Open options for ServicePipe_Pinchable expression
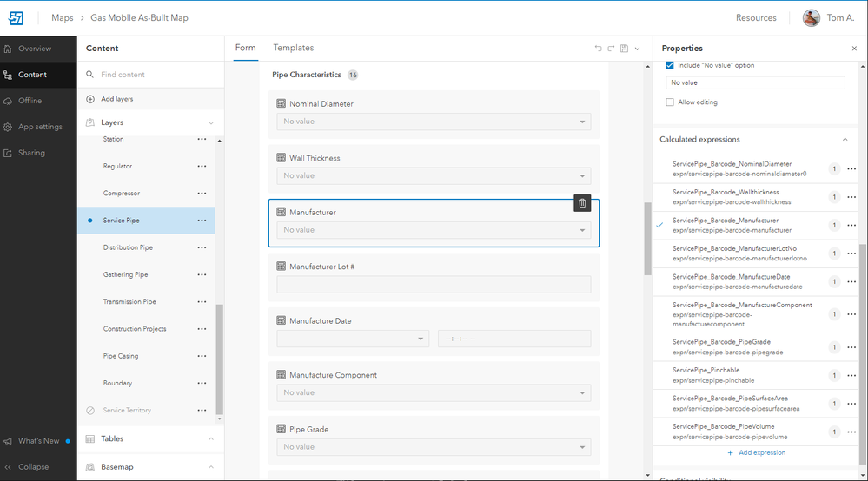This screenshot has height=481, width=868. click(851, 376)
